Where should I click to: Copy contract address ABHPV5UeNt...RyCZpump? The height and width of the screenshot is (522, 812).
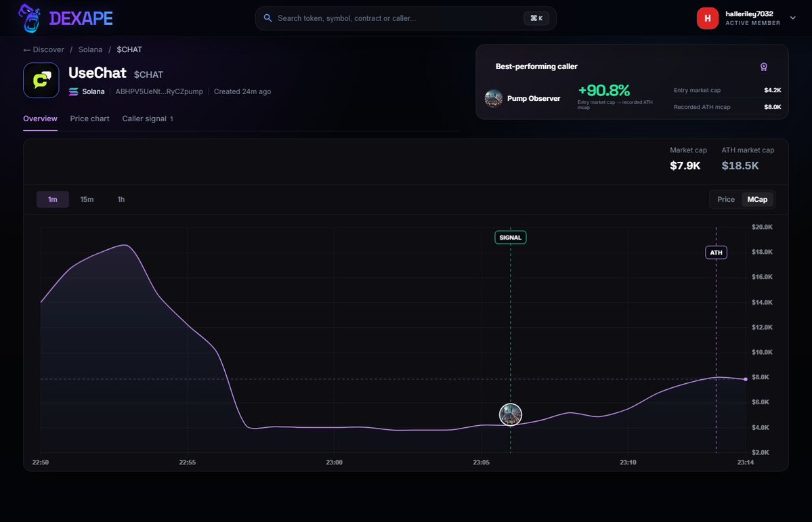click(159, 91)
